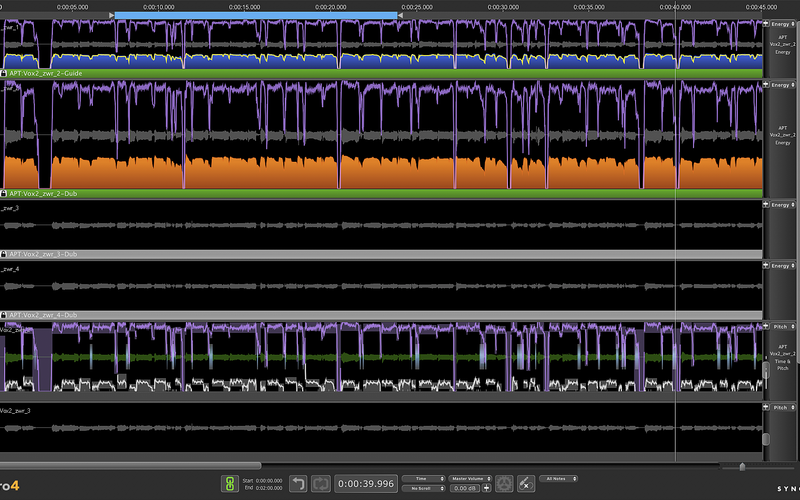Toggle the lock on APT:Vox2_zwr_3-Dub bar
The width and height of the screenshot is (800, 500).
[x=4, y=254]
